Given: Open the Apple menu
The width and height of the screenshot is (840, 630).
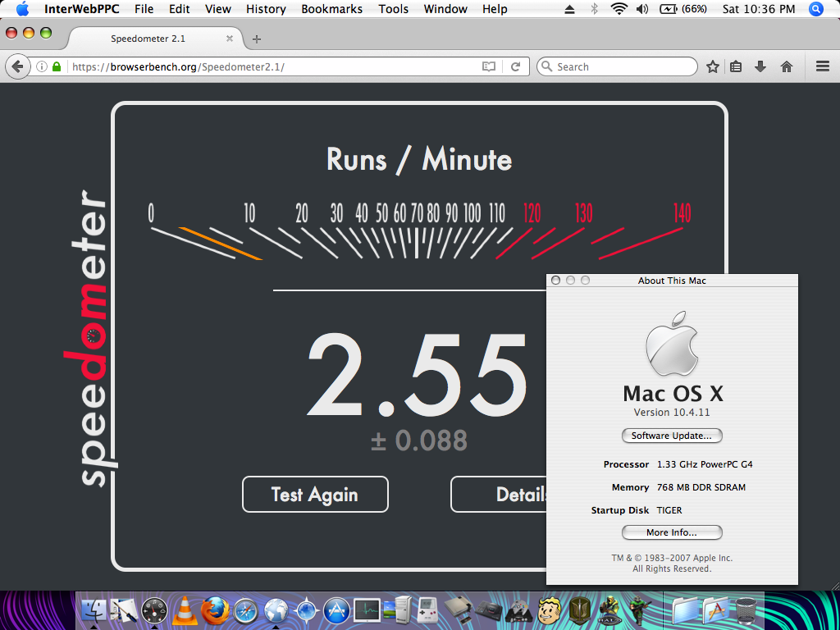Looking at the screenshot, I should pos(22,9).
